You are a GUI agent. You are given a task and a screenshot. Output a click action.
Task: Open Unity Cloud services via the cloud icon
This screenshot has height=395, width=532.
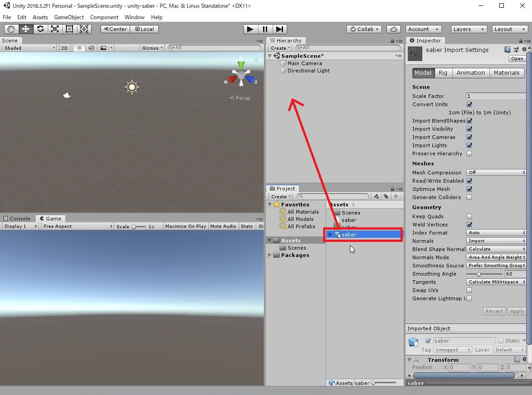[x=393, y=29]
